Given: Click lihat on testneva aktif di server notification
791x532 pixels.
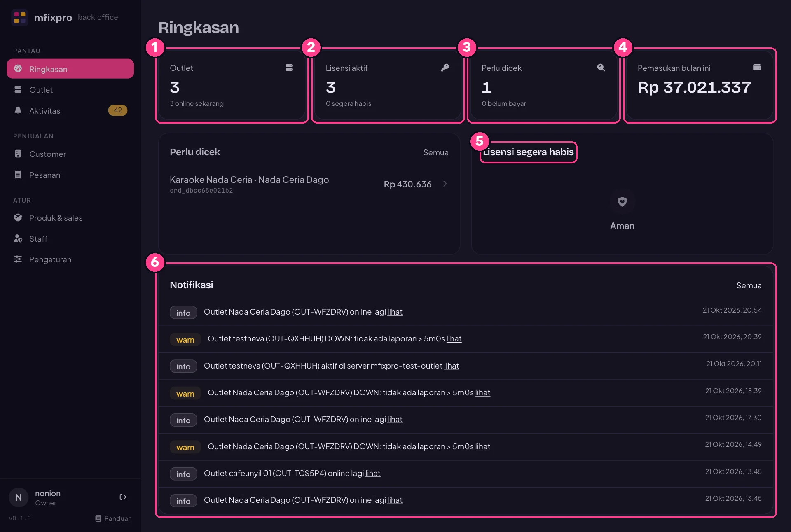Looking at the screenshot, I should point(452,366).
